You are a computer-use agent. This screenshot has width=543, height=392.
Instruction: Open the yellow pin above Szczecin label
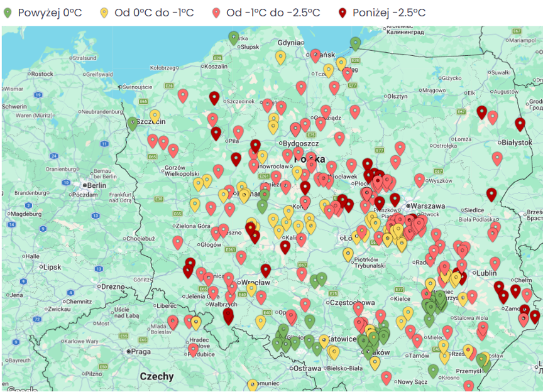click(x=155, y=116)
